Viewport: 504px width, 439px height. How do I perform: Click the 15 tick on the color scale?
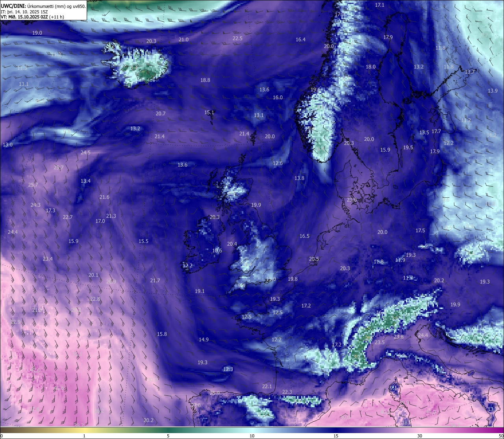(336, 436)
